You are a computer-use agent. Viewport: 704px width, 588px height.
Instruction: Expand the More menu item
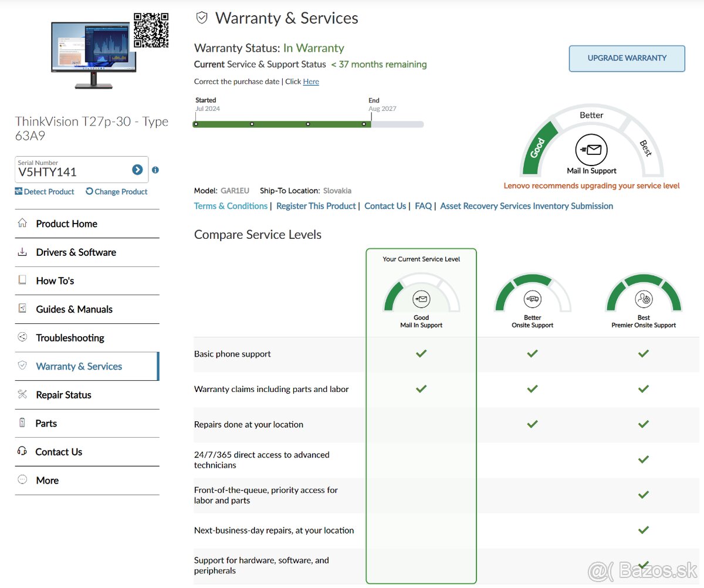[47, 481]
